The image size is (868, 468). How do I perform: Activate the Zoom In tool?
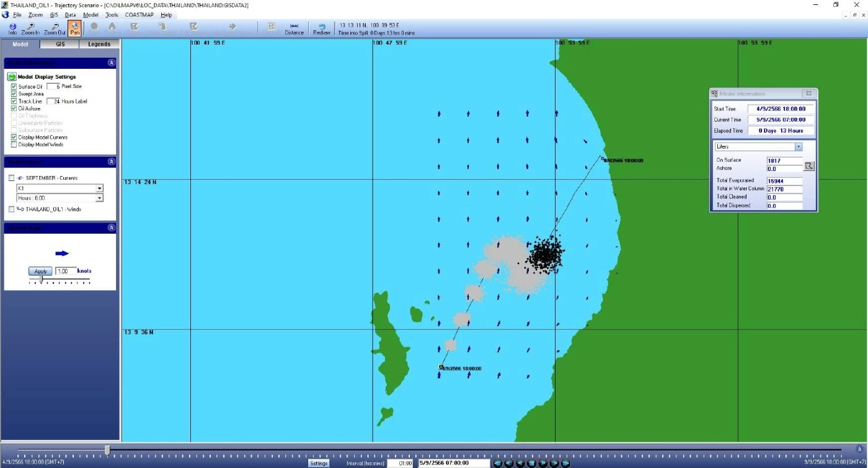coord(30,29)
